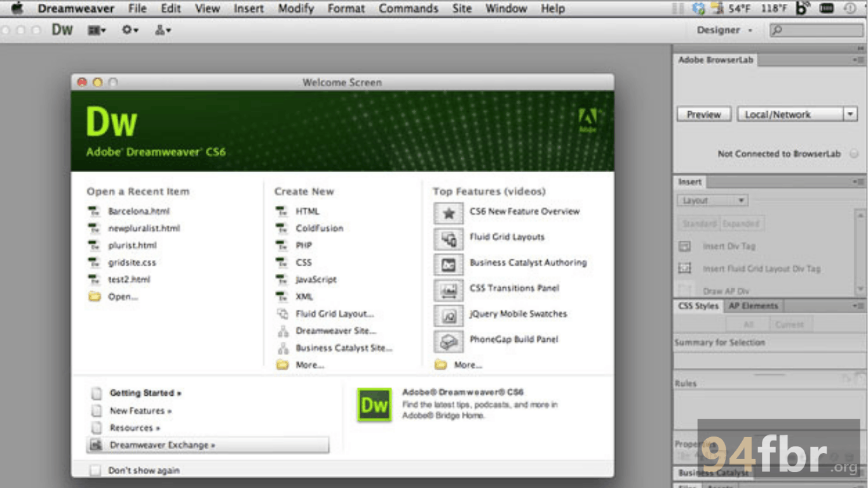The image size is (868, 488).
Task: Click the Standard mode button in Insert panel
Action: click(x=699, y=224)
